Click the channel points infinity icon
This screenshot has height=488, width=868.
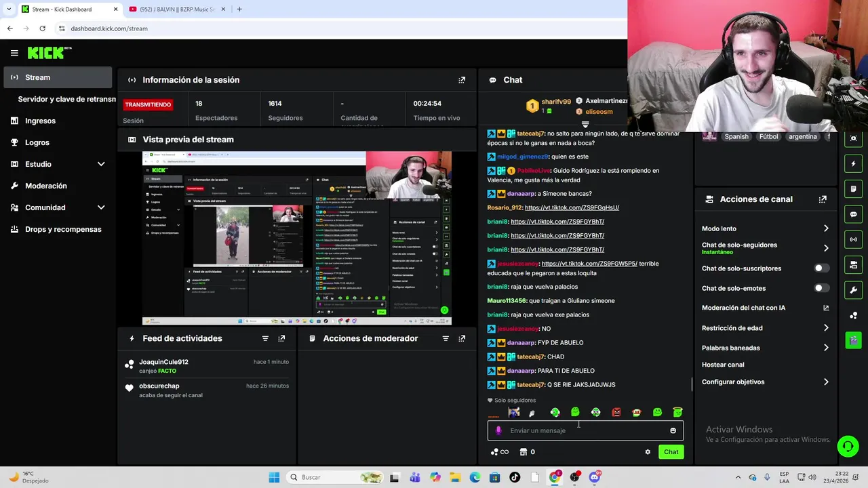pyautogui.click(x=500, y=452)
